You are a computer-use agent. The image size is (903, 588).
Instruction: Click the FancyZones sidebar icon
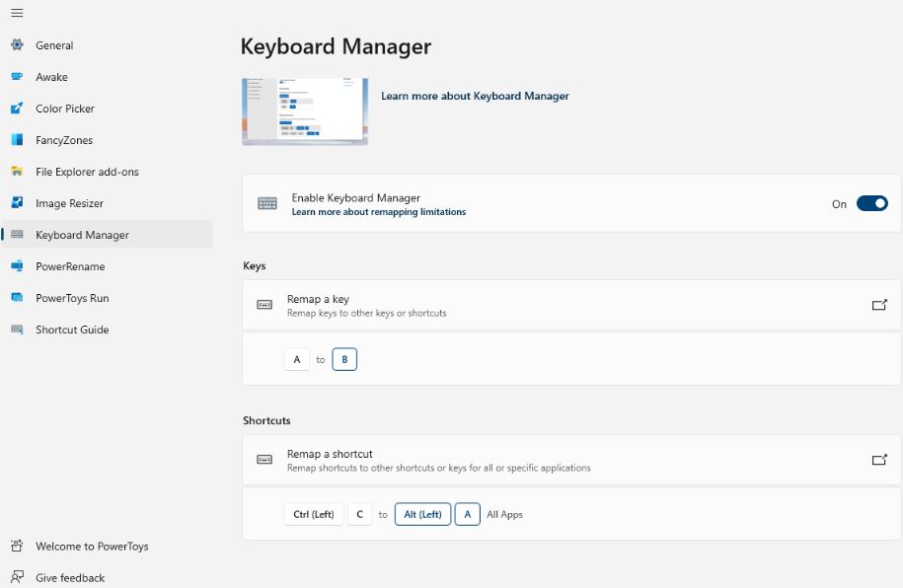pyautogui.click(x=18, y=140)
